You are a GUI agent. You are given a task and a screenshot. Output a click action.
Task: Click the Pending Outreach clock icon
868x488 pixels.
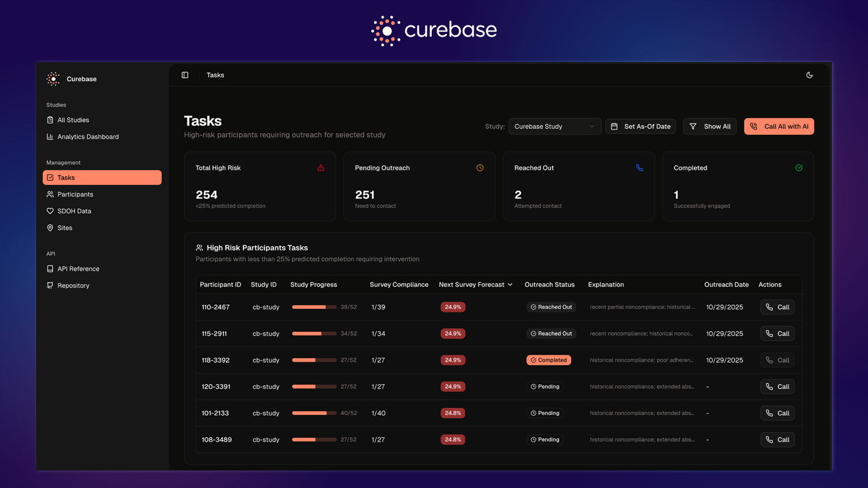(x=480, y=168)
